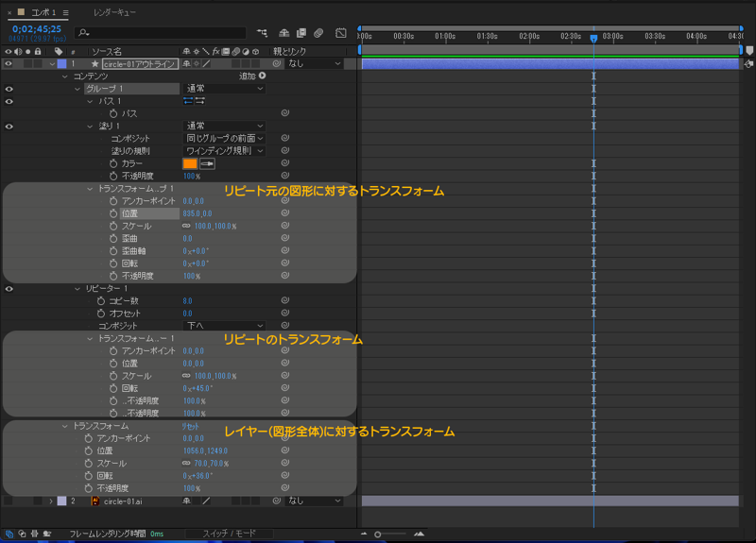Collapse the コンテンツ group twirl arrow
This screenshot has width=756, height=543.
pos(65,76)
